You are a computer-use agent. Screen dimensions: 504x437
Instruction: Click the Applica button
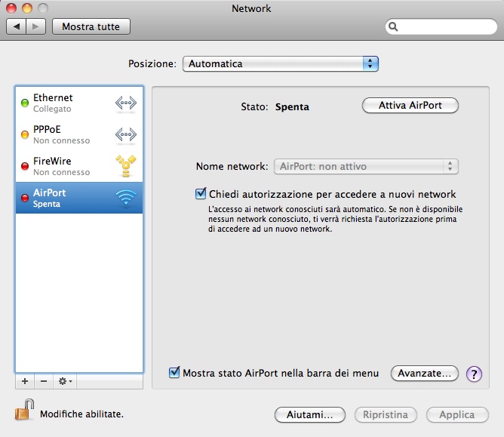coord(457,415)
